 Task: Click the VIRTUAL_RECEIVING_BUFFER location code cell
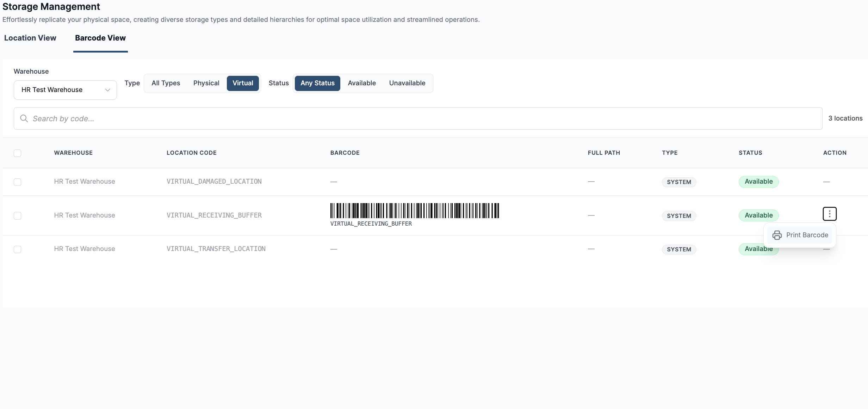point(214,215)
